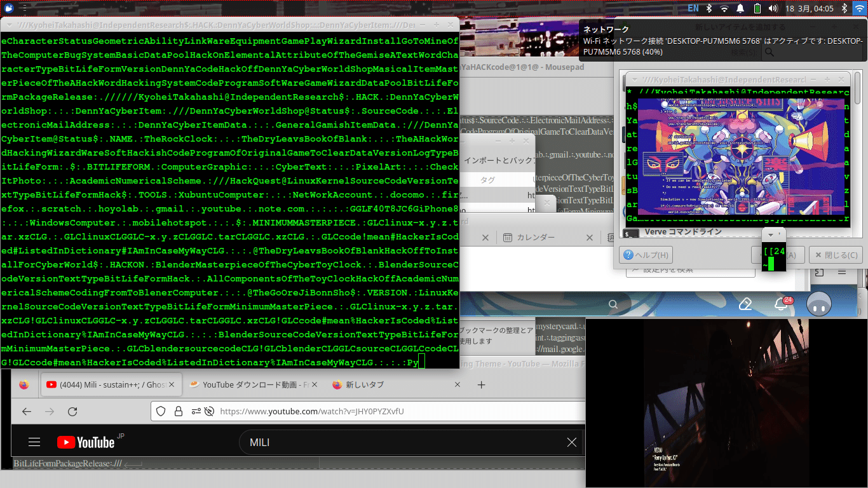868x488 pixels.
Task: Open the Xfce applications menu mouse icon
Action: (x=8, y=8)
